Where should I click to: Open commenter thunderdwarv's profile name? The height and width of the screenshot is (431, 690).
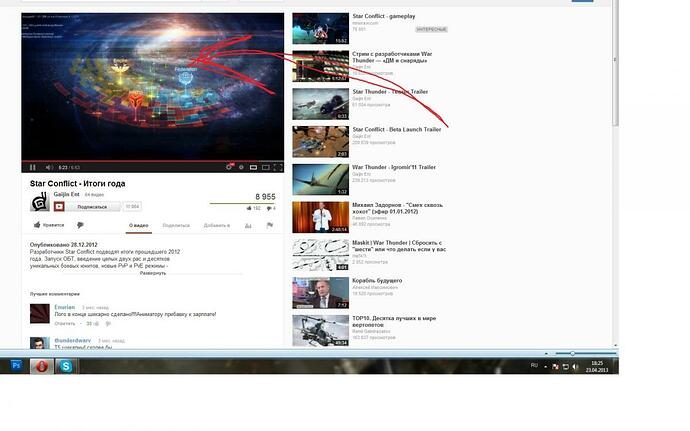[73, 340]
